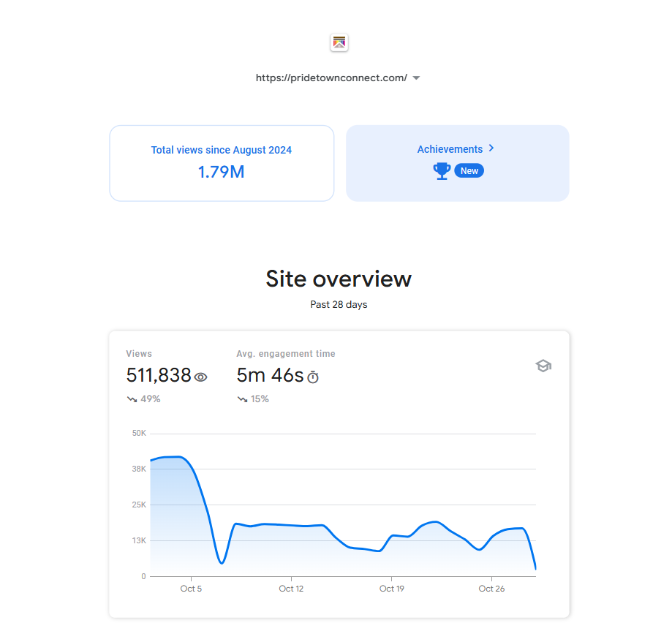Click the site logo icon at top
672x623 pixels.
click(339, 43)
